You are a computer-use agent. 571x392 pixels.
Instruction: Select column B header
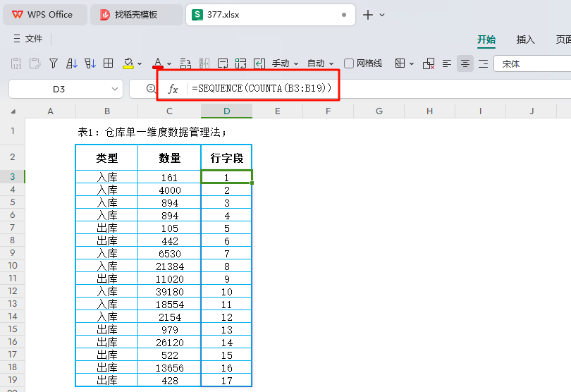tap(107, 111)
